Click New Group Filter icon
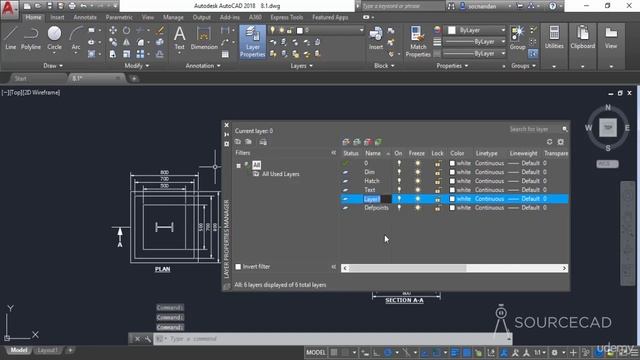Screen dimensions: 640x360 [x=249, y=142]
